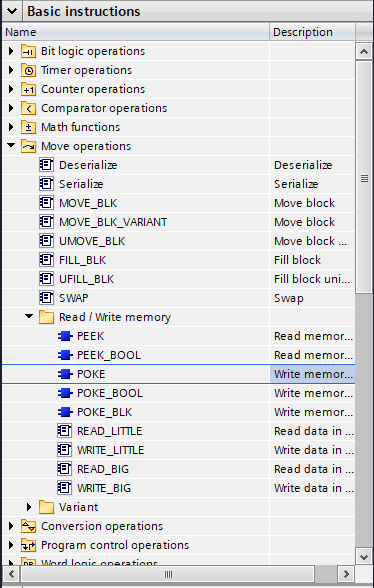Click the Comparator operations folder icon
Image resolution: width=374 pixels, height=588 pixels.
point(29,108)
